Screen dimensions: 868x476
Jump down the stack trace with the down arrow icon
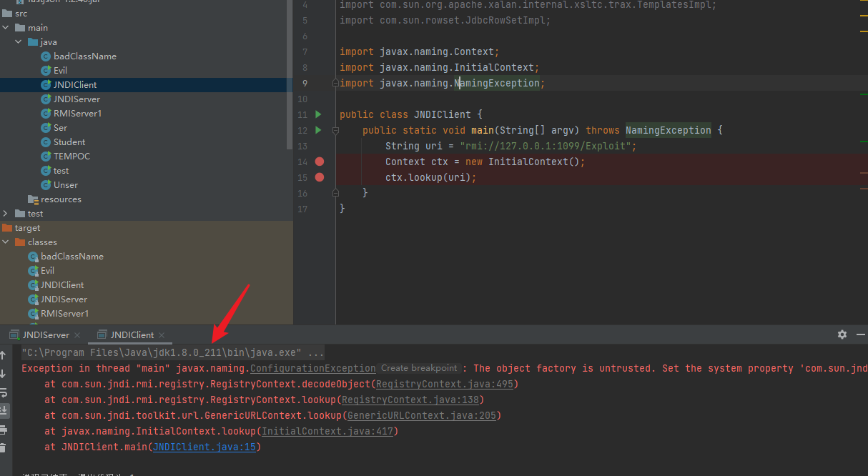coord(3,373)
